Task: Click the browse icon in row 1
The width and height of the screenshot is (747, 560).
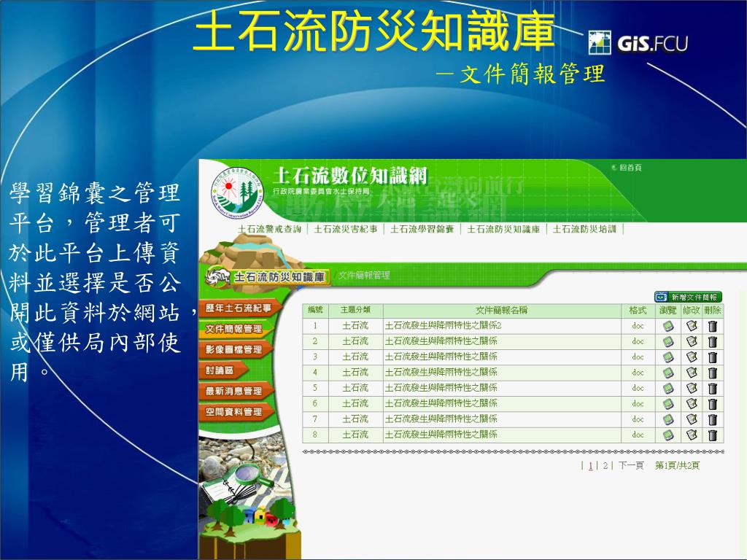Action: tap(668, 326)
